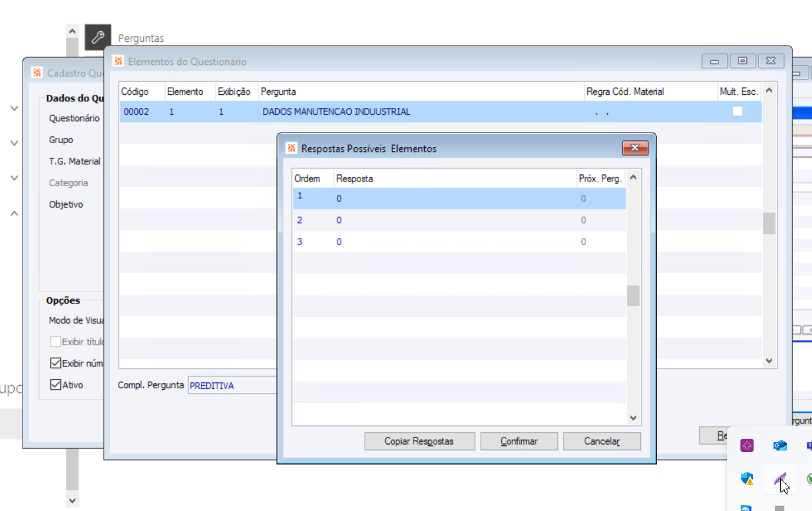Screen dimensions: 812x511
Task: Click the wrench icon beside Perguntas
Action: 97,37
